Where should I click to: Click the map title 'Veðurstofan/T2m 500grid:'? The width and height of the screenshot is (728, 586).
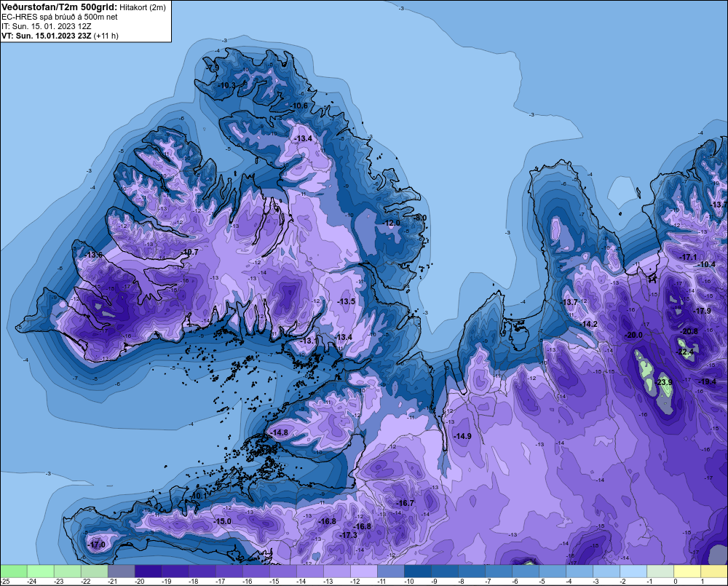click(59, 7)
